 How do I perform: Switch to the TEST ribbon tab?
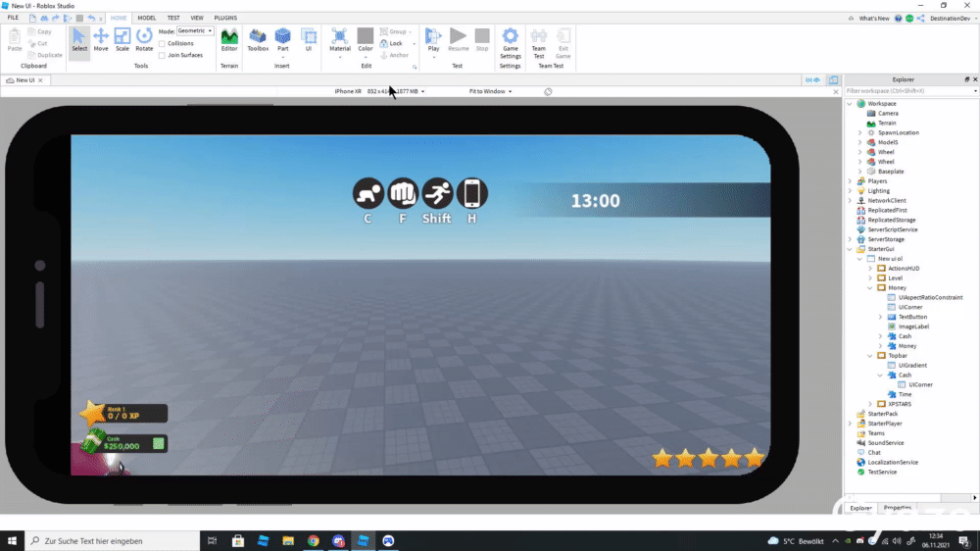pyautogui.click(x=173, y=18)
